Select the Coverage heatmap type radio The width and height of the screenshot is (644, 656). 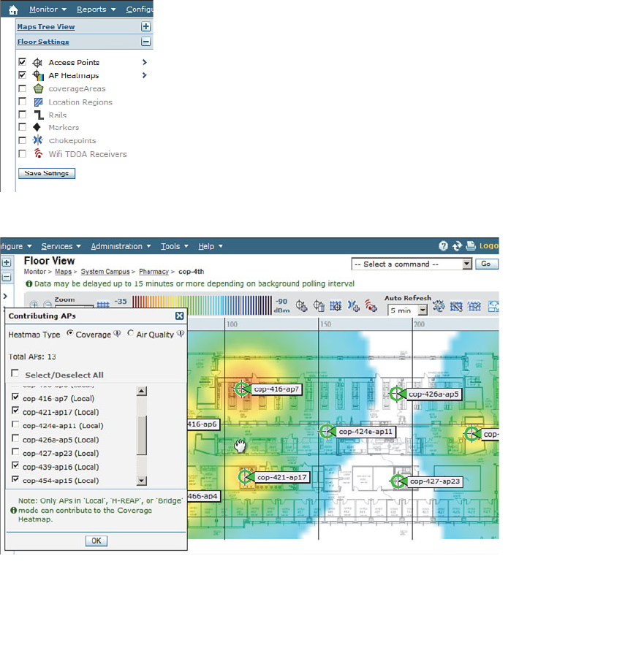[x=70, y=333]
